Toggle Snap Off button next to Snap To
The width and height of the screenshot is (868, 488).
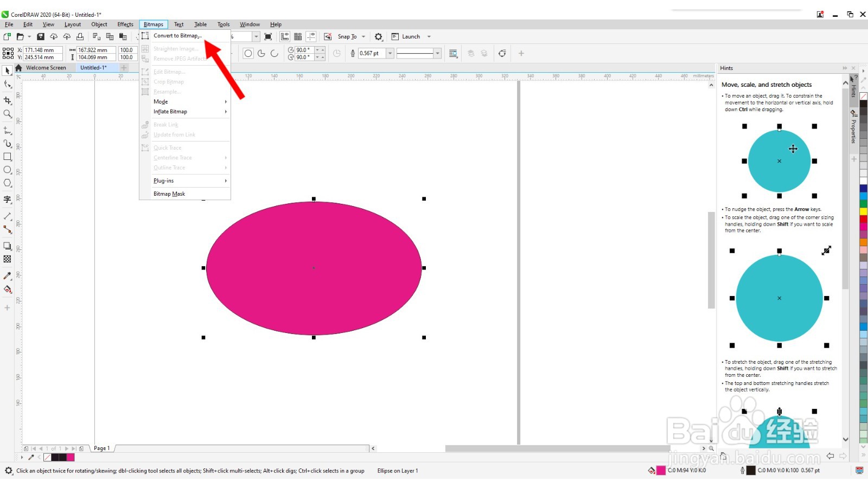pos(328,36)
